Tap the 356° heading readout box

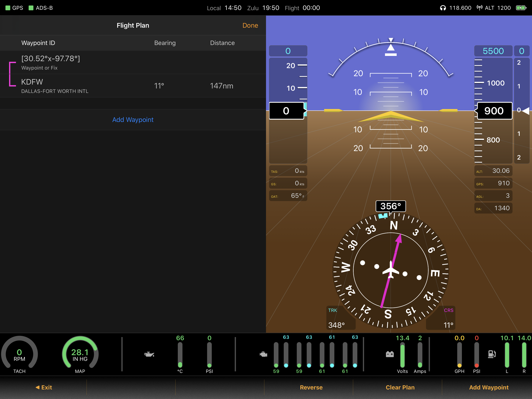pyautogui.click(x=391, y=206)
